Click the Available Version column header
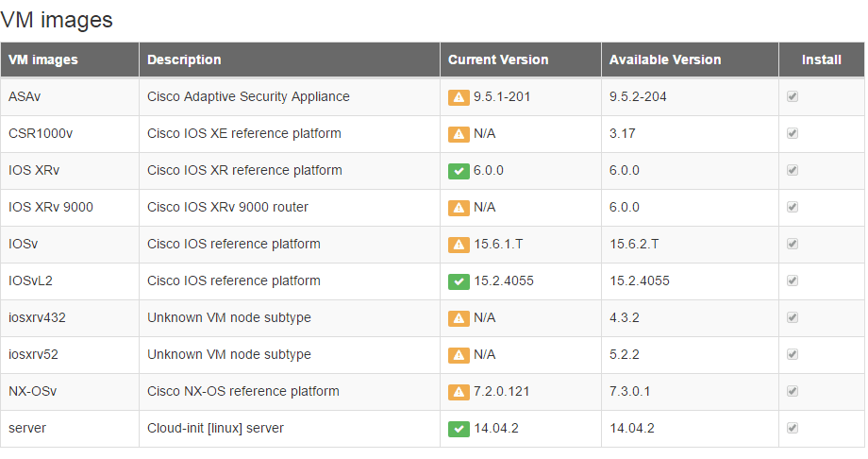 click(x=665, y=59)
